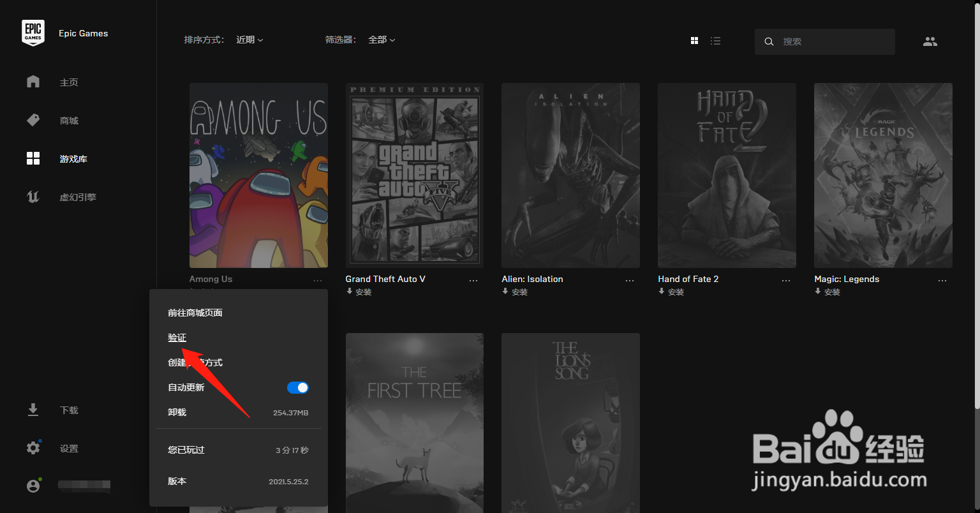
Task: Click the Magic: Legends title text
Action: pyautogui.click(x=847, y=279)
